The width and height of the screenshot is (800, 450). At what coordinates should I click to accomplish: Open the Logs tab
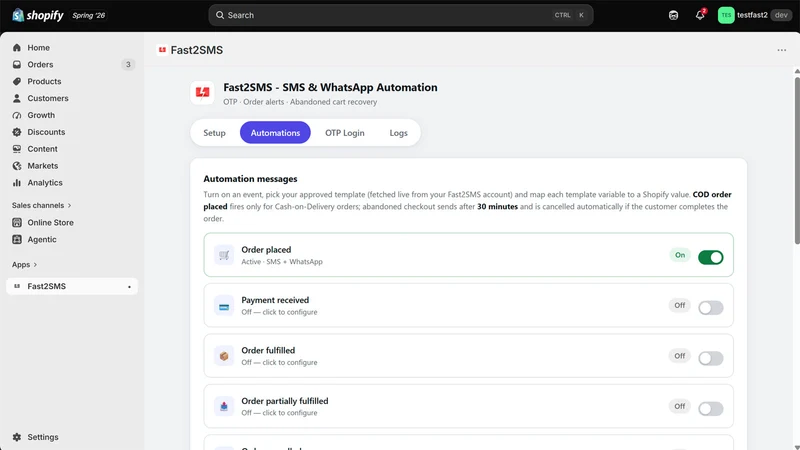[x=398, y=133]
